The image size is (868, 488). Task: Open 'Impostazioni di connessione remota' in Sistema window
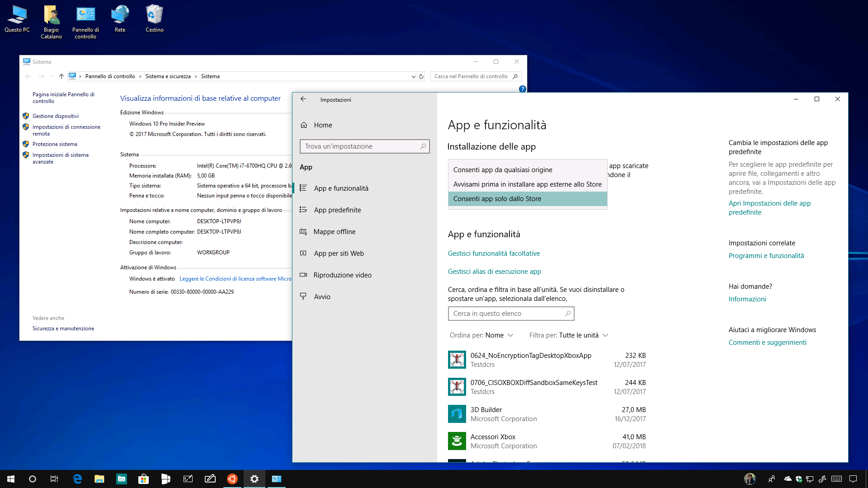tap(66, 130)
